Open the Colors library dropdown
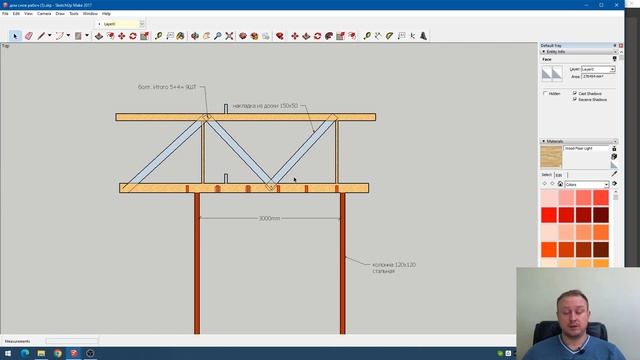 coord(587,184)
